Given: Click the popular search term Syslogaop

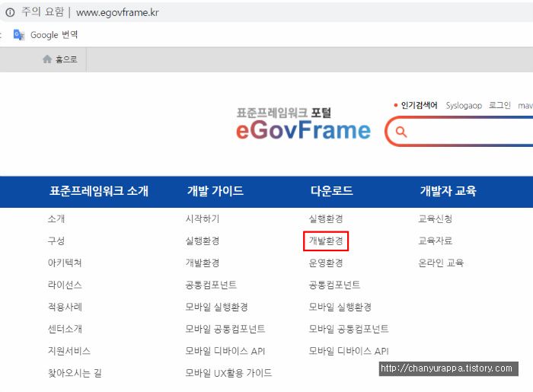Looking at the screenshot, I should [x=464, y=106].
